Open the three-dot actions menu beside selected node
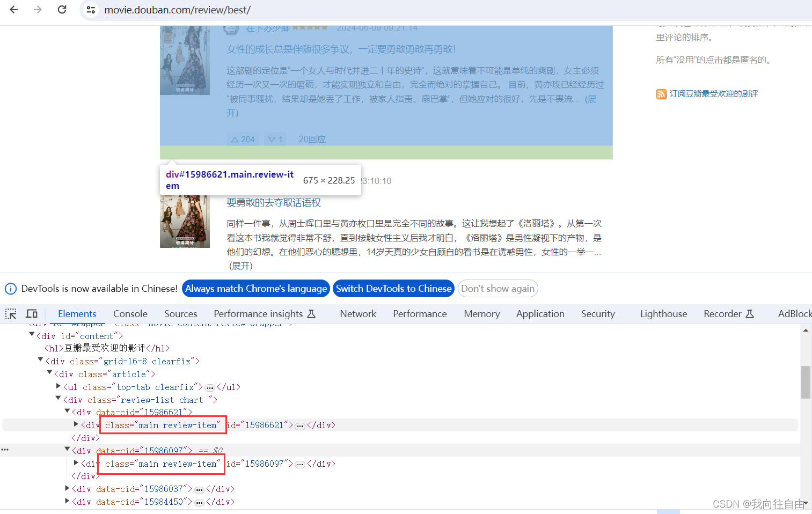This screenshot has width=812, height=514. click(x=5, y=450)
